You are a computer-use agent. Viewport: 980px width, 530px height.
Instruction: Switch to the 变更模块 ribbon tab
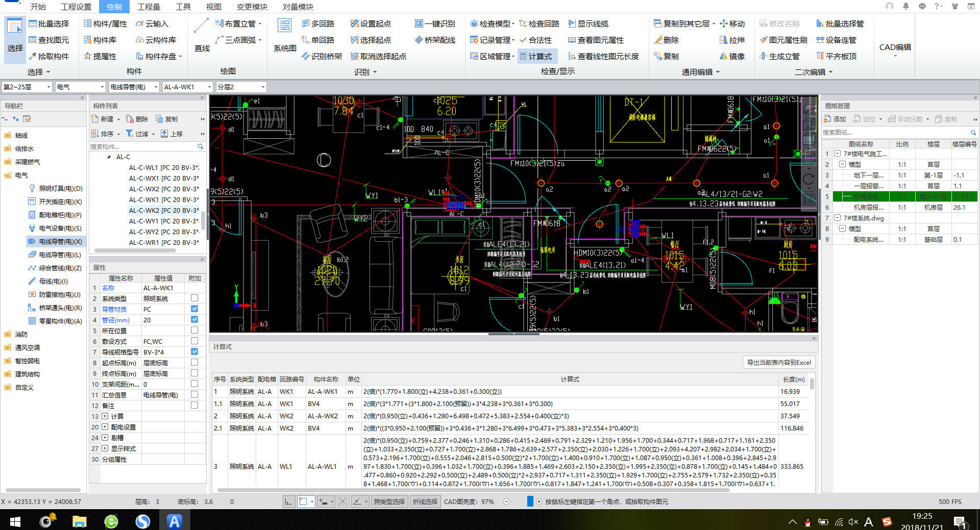tap(252, 7)
